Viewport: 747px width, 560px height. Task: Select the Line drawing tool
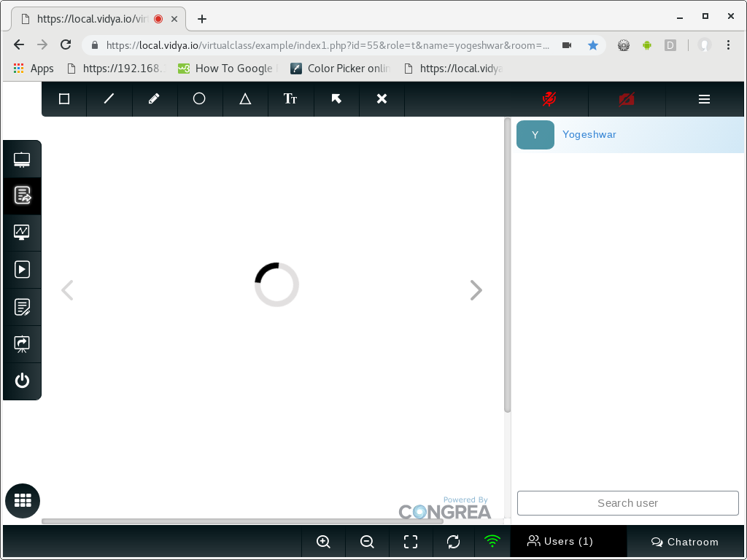click(109, 99)
